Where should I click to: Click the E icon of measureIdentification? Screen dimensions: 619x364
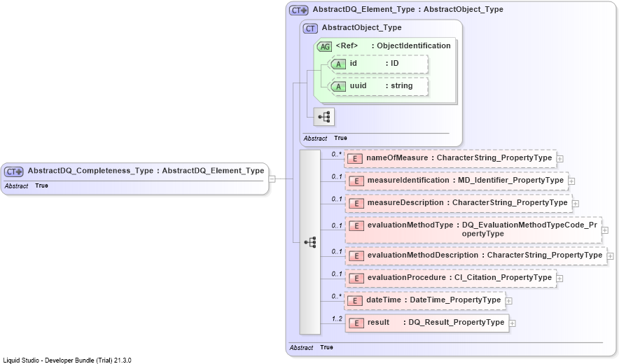click(x=356, y=181)
